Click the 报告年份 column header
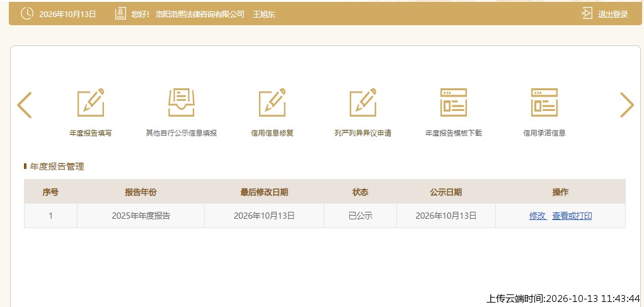Viewport: 644px width, 307px height. tap(141, 192)
